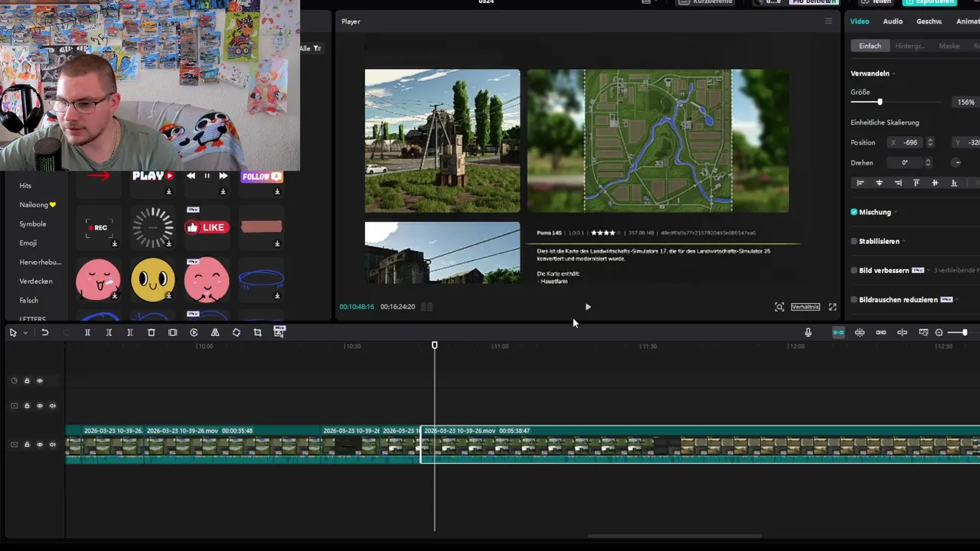Image resolution: width=980 pixels, height=551 pixels.
Task: Toggle auto snapping in the timeline
Action: click(860, 332)
